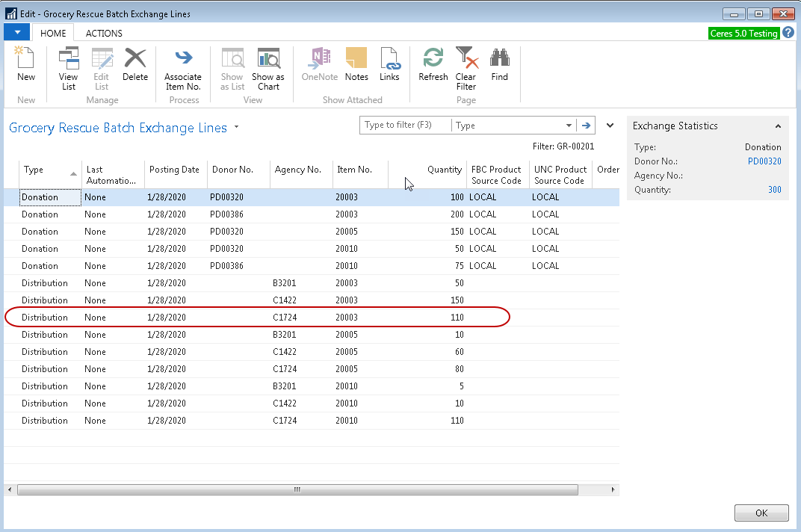Open Donor No. PD00320 link in statistics

764,161
